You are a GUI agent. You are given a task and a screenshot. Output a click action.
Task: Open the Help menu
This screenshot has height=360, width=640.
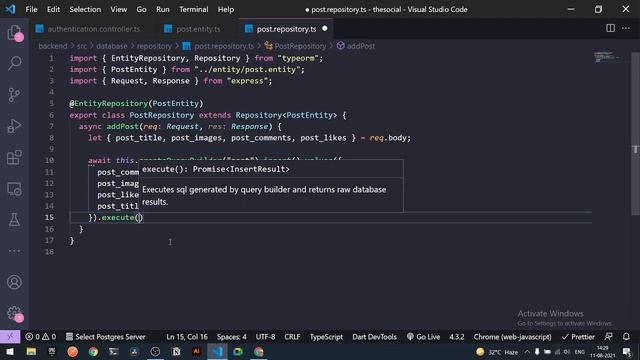point(225,9)
